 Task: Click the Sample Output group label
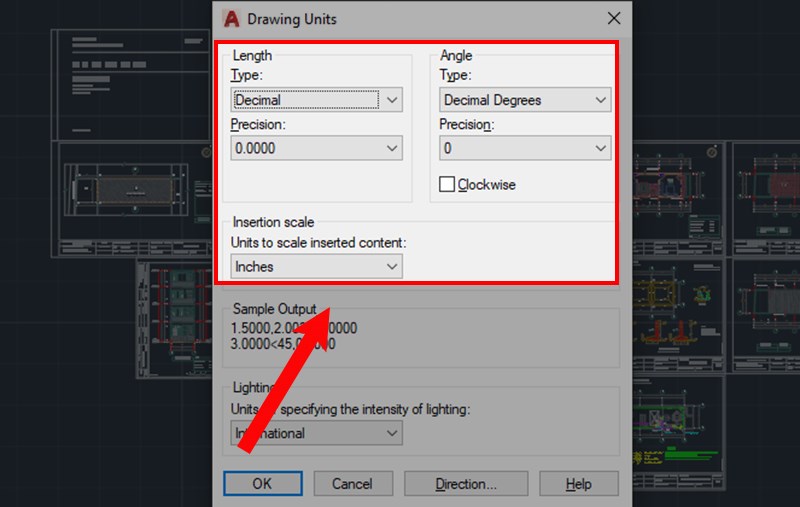[x=274, y=309]
